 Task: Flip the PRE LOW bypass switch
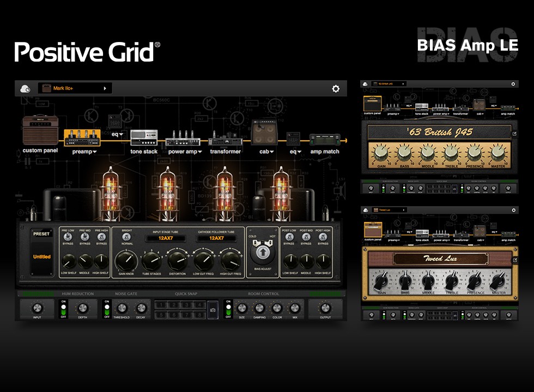pos(68,237)
